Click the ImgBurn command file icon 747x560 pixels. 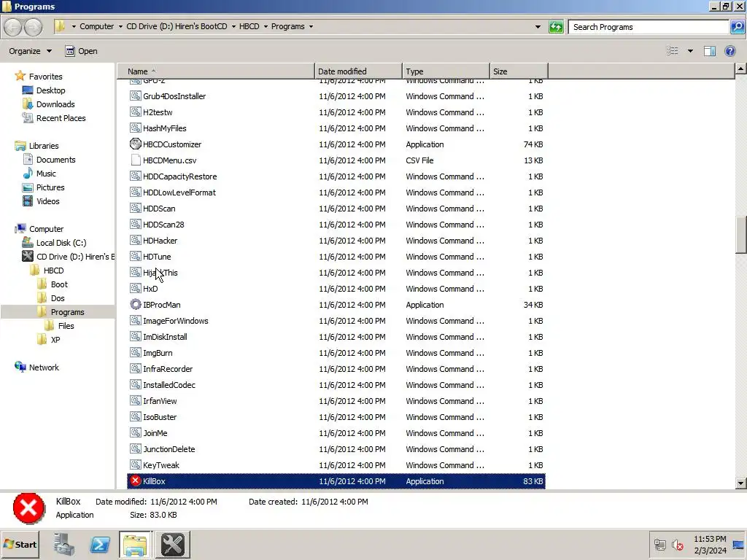coord(135,352)
